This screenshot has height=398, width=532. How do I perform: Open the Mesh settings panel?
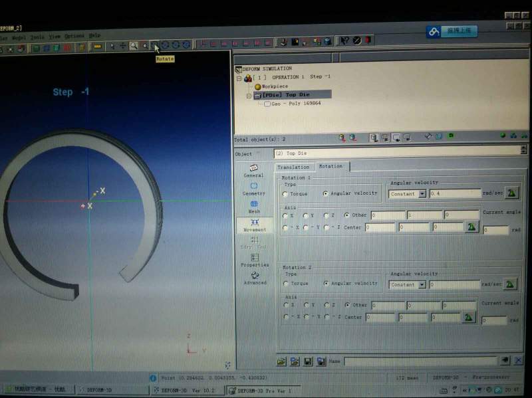pos(254,207)
